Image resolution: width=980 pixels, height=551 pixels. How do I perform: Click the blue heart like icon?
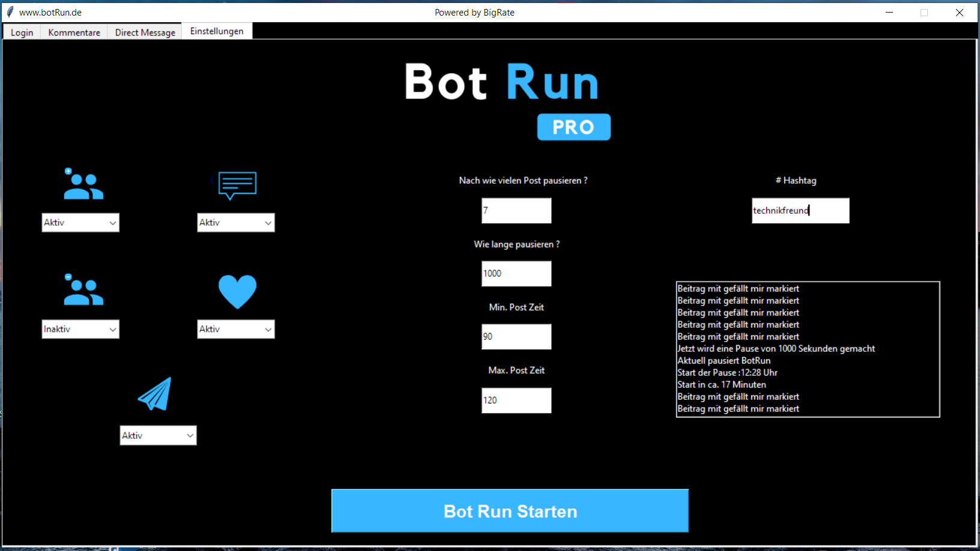tap(237, 292)
